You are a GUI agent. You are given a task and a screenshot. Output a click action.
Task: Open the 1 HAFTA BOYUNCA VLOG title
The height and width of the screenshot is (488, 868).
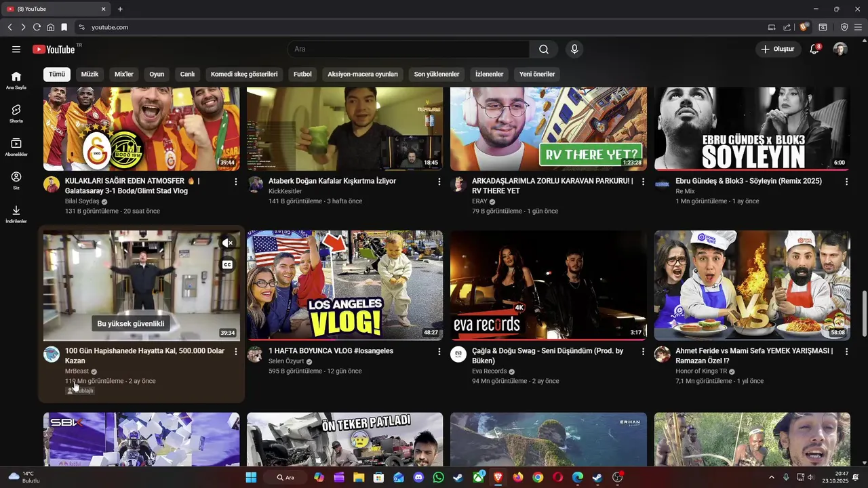pyautogui.click(x=331, y=351)
